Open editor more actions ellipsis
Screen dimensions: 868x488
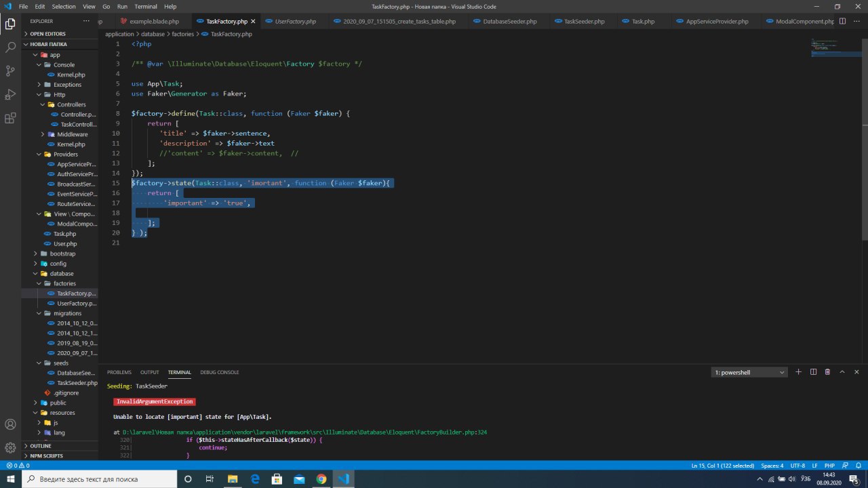pyautogui.click(x=857, y=21)
